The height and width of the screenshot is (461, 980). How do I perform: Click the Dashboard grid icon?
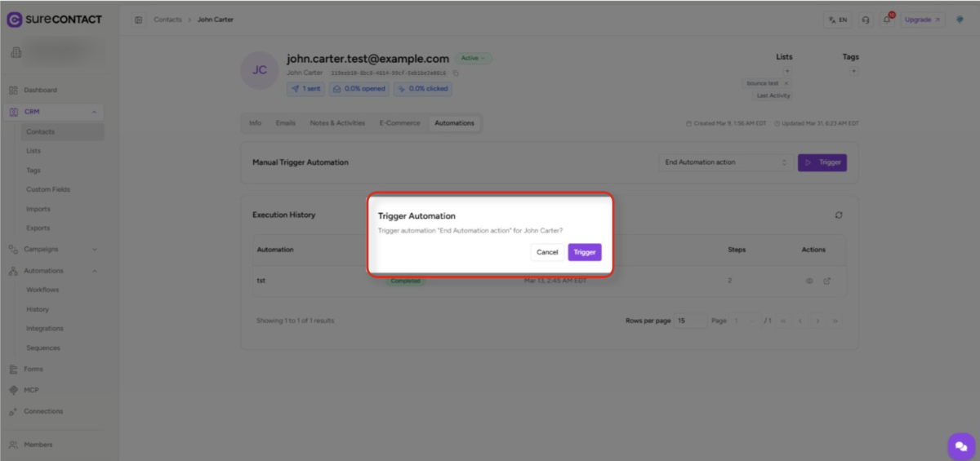pyautogui.click(x=13, y=90)
